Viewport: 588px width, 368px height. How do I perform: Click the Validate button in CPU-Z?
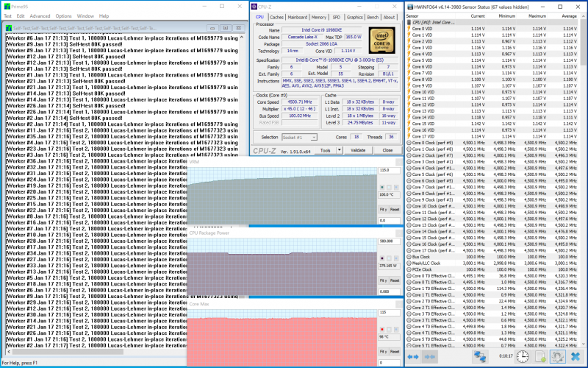(358, 150)
